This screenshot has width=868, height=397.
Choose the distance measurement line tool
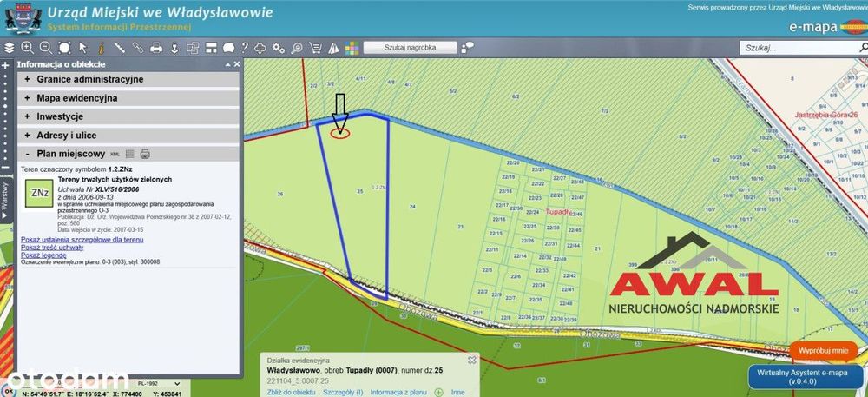point(119,48)
